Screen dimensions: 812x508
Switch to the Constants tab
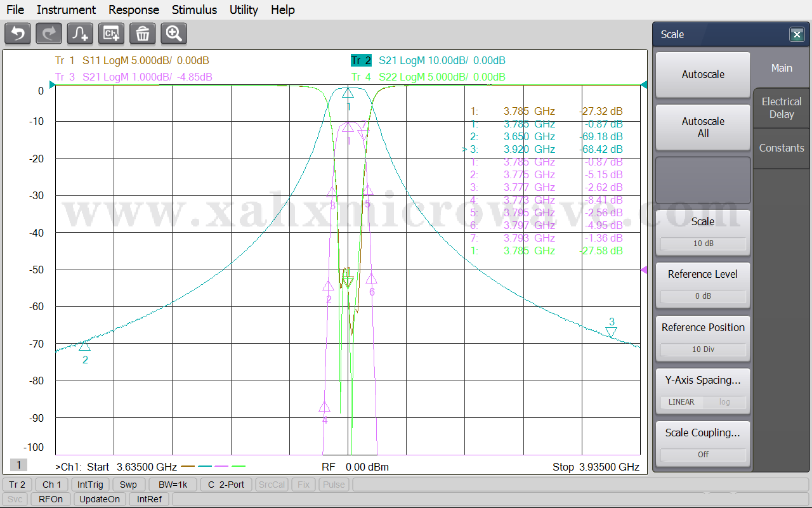[782, 148]
